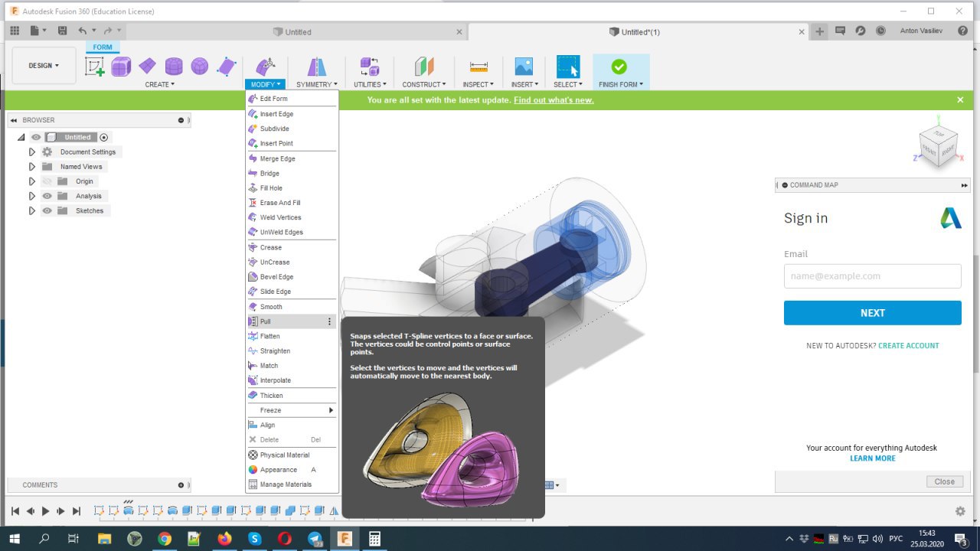Screen dimensions: 980x551
Task: Close the Command Map panel with Close button
Action: 945,481
